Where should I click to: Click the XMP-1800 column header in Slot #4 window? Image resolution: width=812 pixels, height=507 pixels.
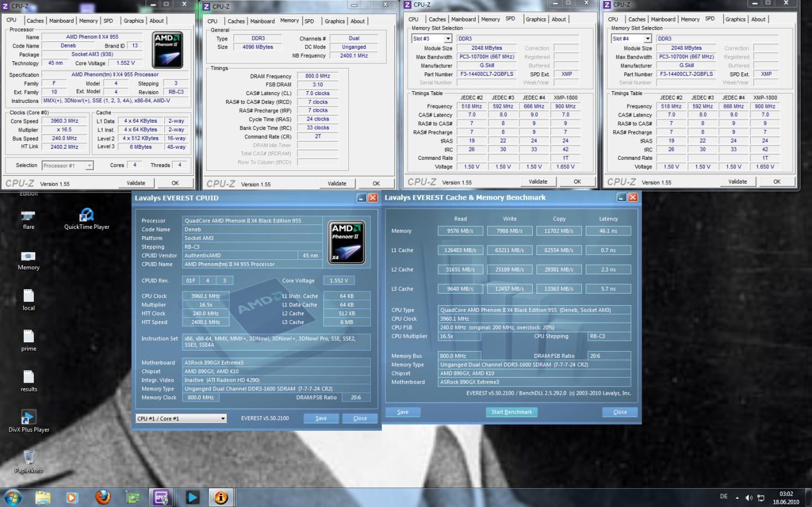(x=765, y=97)
